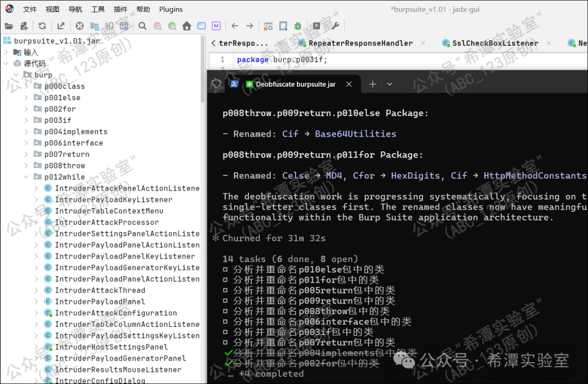Click the open file folder icon
This screenshot has height=384, width=588.
[x=9, y=26]
